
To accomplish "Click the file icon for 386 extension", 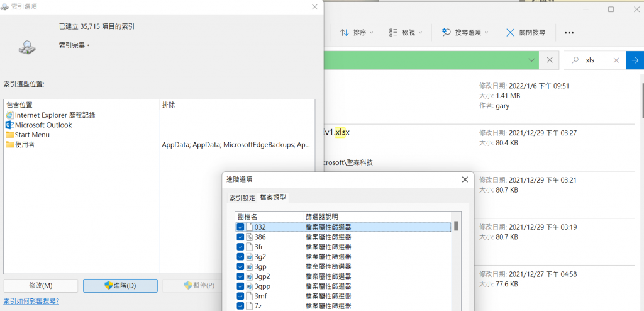I will tap(249, 237).
